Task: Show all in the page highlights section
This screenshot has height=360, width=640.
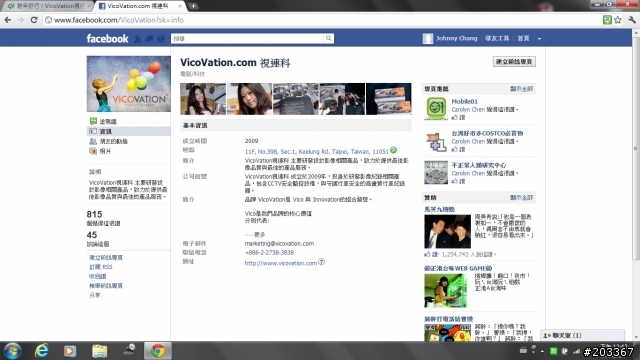Action: click(522, 89)
